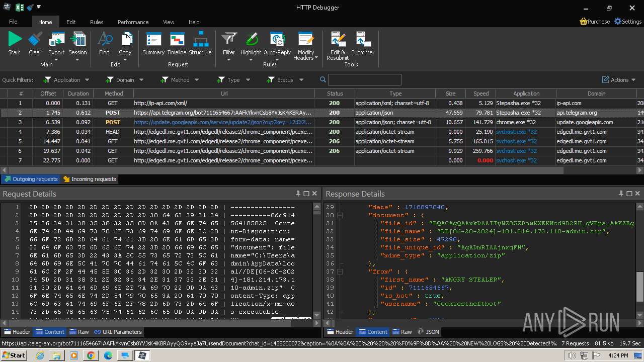The image size is (644, 362).
Task: Collapse the "document" JSON node
Action: 340,215
